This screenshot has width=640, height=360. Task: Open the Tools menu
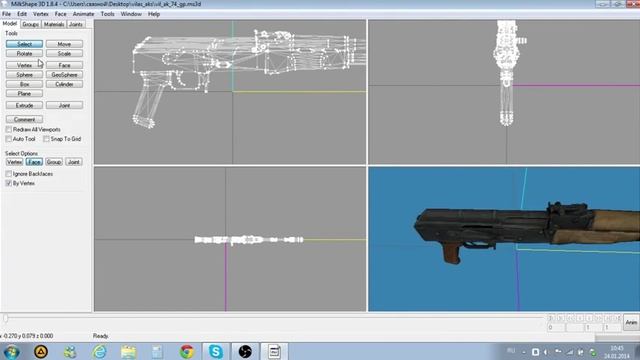click(107, 14)
